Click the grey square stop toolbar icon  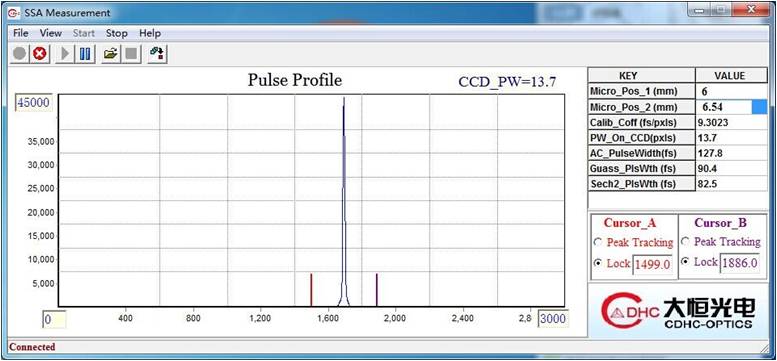131,53
